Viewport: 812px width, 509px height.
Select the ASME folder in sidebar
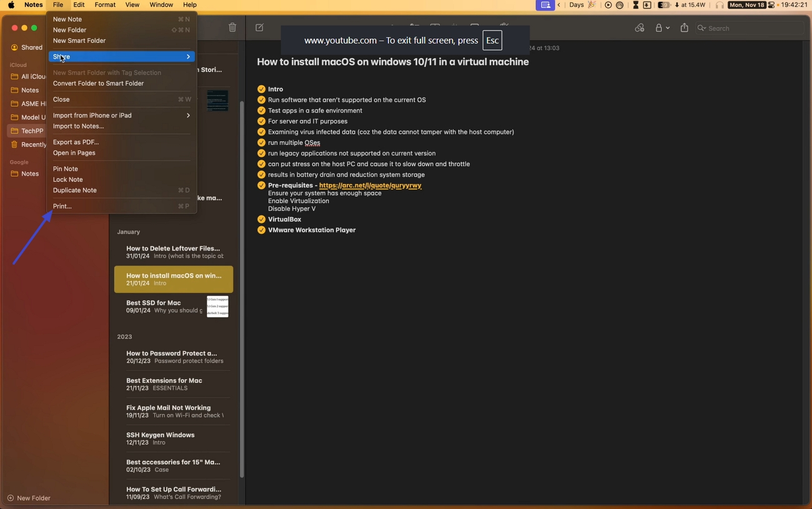(28, 104)
